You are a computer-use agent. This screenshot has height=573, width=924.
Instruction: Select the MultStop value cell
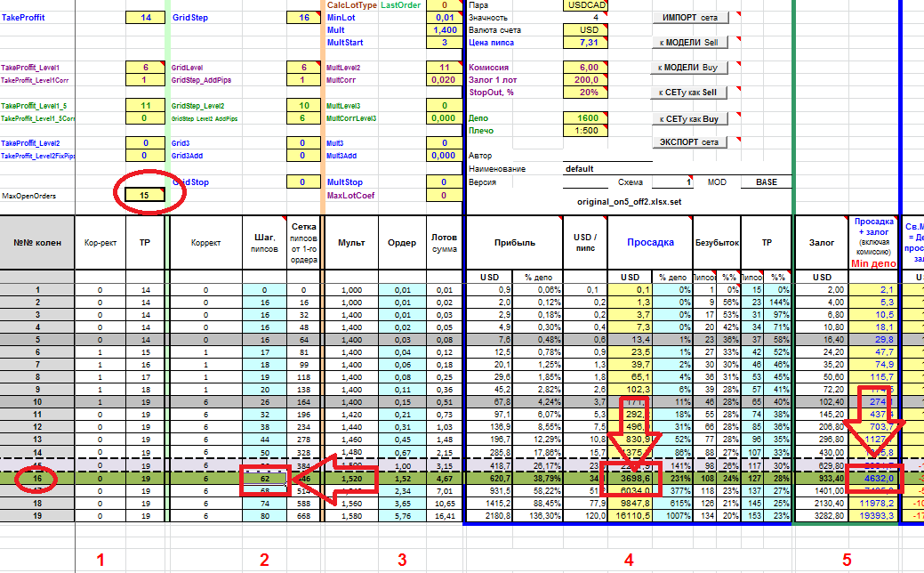445,182
